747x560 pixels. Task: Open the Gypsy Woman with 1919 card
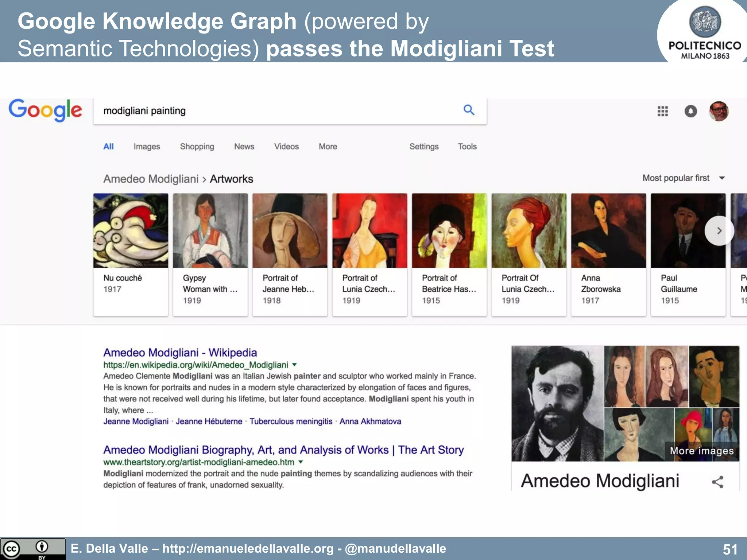210,254
